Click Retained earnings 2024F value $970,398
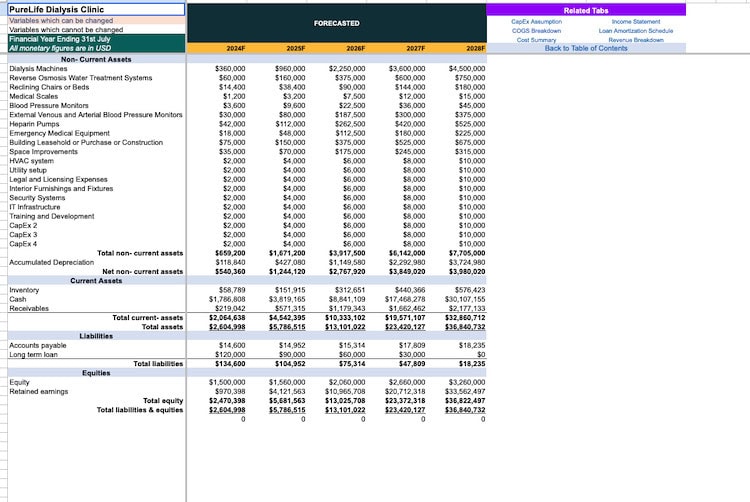The width and height of the screenshot is (750, 502). click(x=230, y=392)
